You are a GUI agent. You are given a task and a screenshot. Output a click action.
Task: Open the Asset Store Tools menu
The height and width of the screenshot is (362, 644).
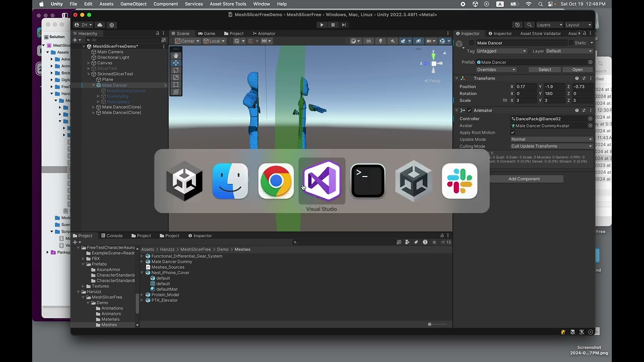(228, 4)
